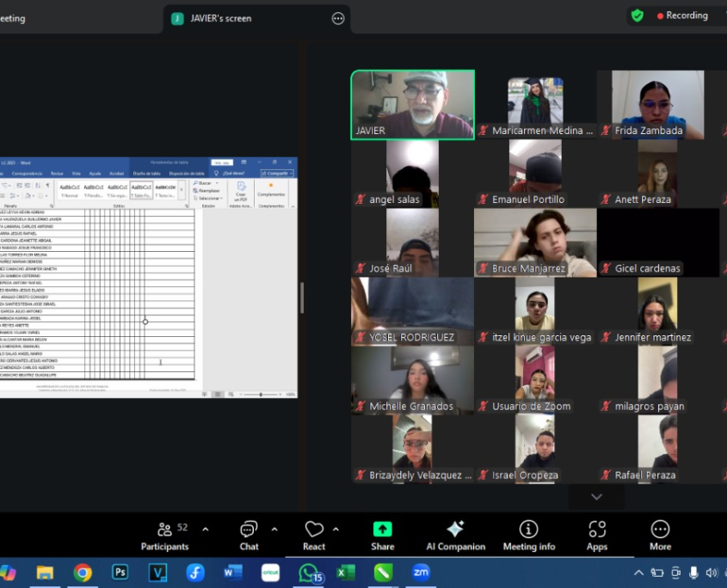Open the More options menu

[660, 536]
